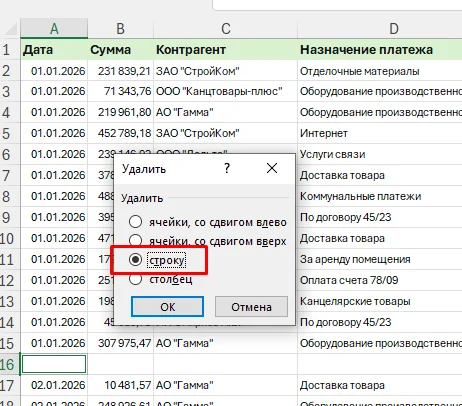Select cell containing 307 975,47
Image resolution: width=462 pixels, height=406 pixels.
coord(120,343)
